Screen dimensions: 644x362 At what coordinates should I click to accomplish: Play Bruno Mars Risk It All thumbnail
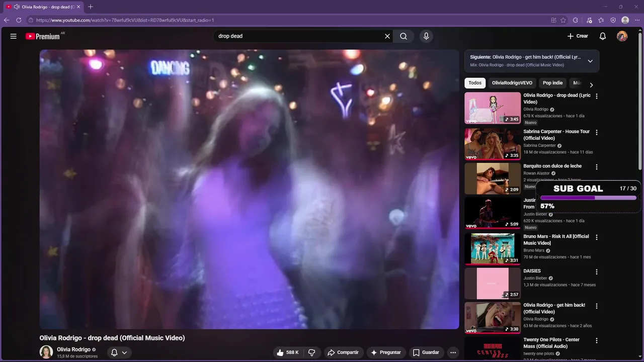pos(493,248)
